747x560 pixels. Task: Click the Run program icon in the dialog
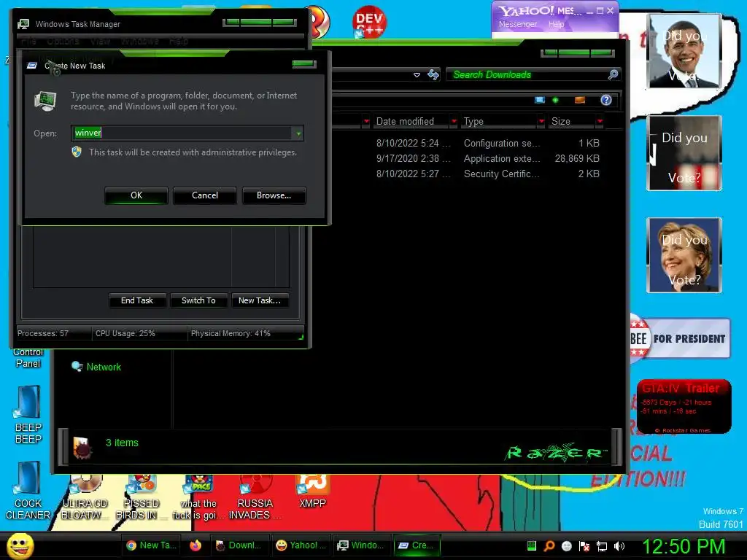pos(46,101)
